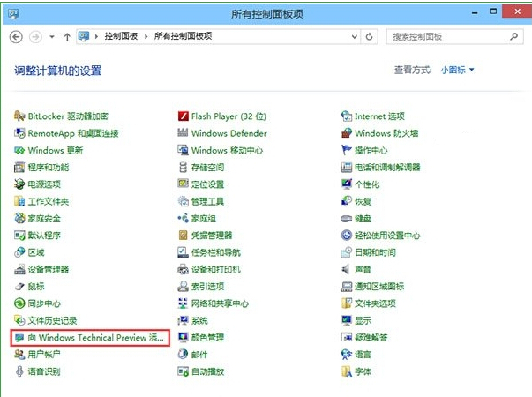Open the 字体 fonts icon

[x=347, y=371]
